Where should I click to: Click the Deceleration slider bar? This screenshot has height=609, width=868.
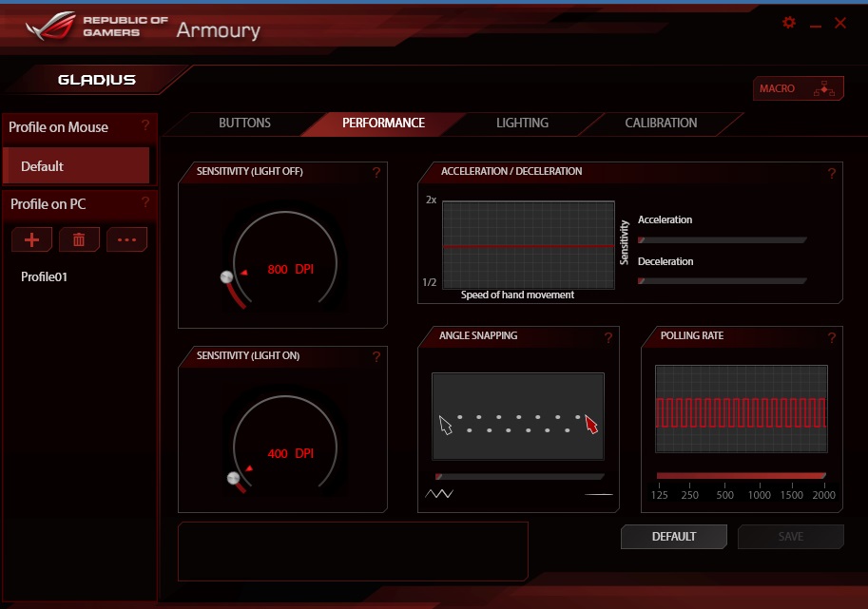[722, 281]
